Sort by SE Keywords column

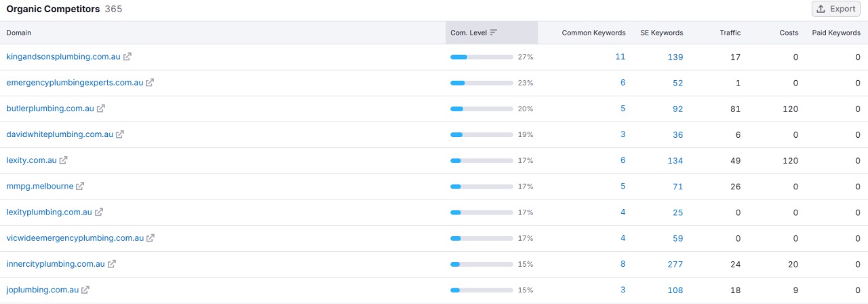[x=661, y=33]
